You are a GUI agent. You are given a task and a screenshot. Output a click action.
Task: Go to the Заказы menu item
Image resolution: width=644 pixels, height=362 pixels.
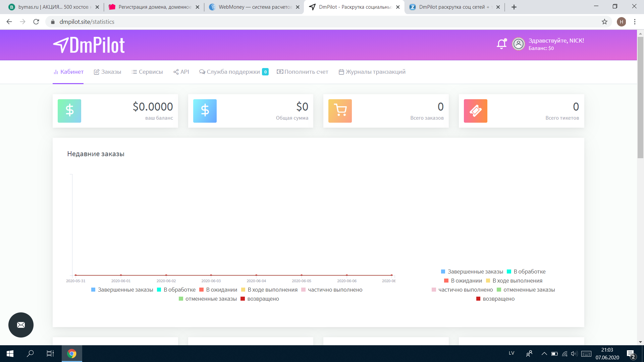click(x=107, y=72)
